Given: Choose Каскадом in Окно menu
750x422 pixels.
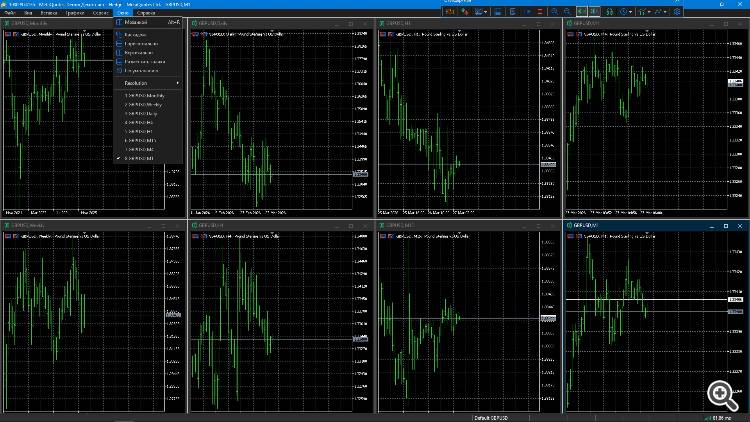Looking at the screenshot, I should pyautogui.click(x=148, y=34).
